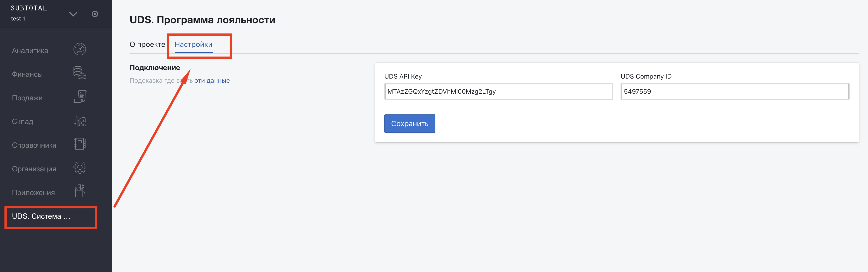
Task: Click the Справочники notebook icon
Action: [x=80, y=144]
